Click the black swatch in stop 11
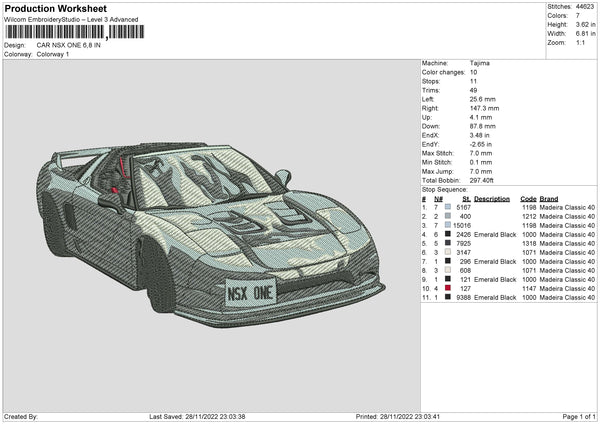This screenshot has height=424, width=600. click(x=447, y=297)
